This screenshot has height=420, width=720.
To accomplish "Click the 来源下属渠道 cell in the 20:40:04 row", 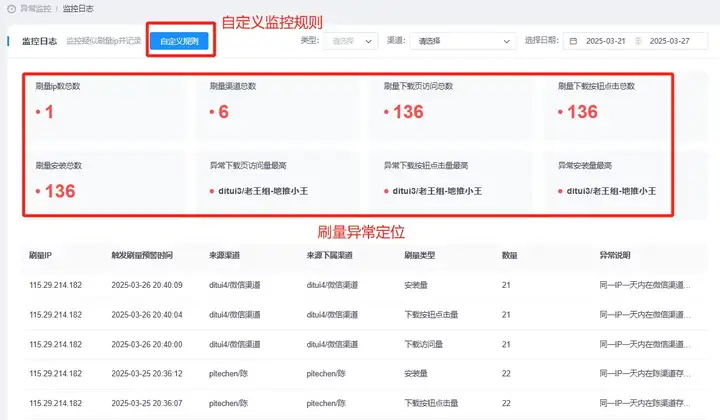I will pyautogui.click(x=332, y=314).
